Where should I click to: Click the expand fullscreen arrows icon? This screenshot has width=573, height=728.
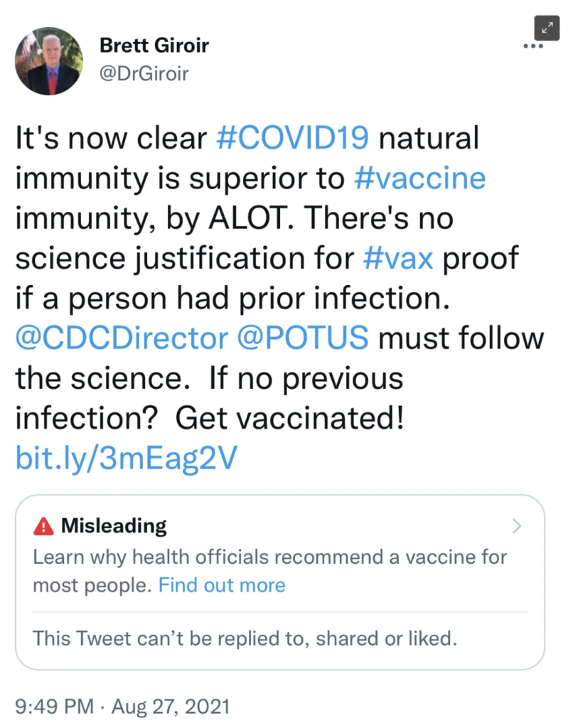click(x=546, y=28)
